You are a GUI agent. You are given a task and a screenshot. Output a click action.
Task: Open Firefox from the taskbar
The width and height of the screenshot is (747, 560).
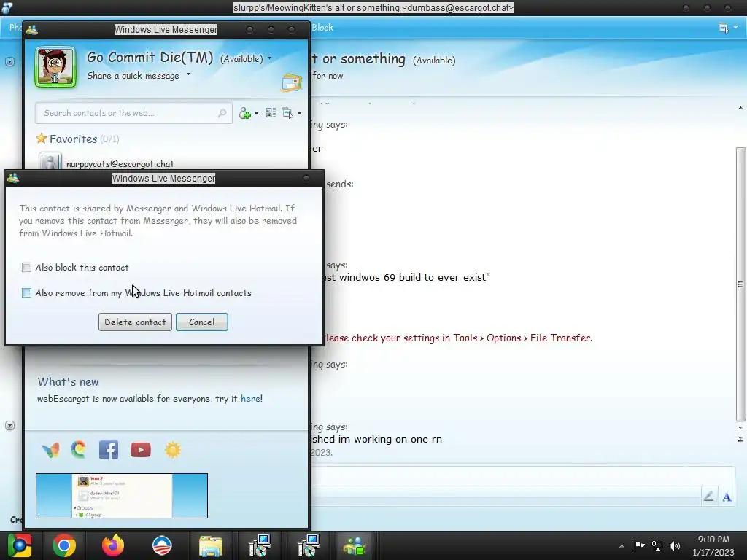coord(113,545)
